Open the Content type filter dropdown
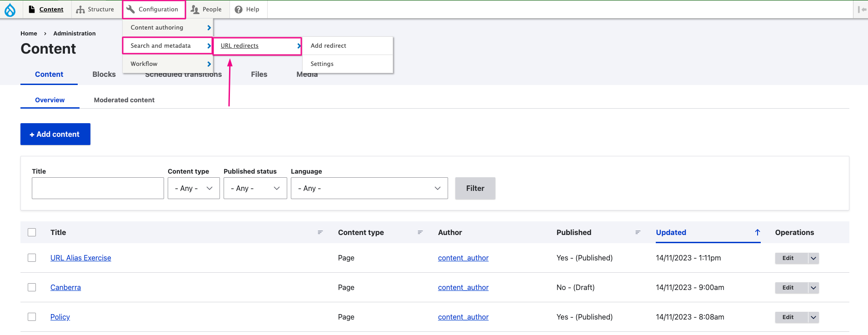Screen dimensions: 868x335 194,188
